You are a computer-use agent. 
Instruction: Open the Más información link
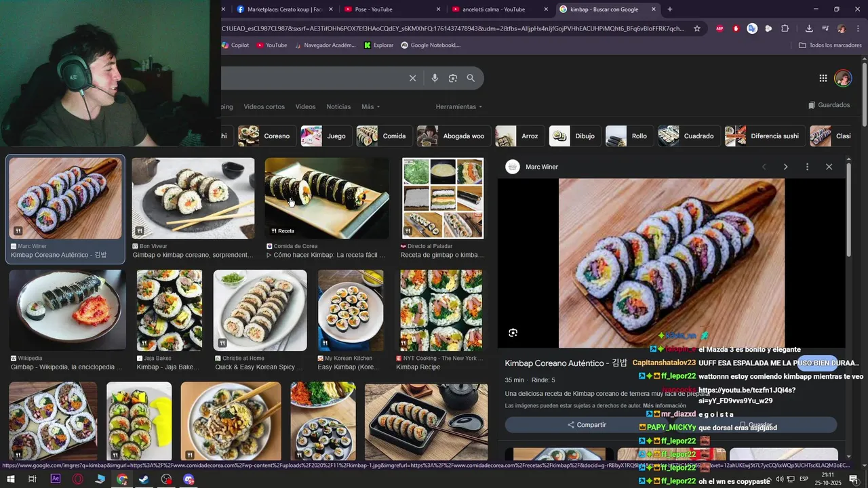click(x=665, y=406)
